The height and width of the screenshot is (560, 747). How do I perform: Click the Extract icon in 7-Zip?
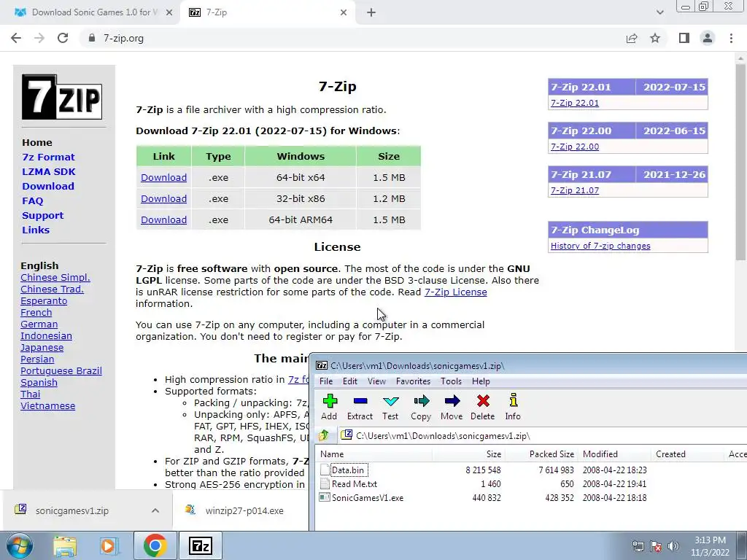pos(360,402)
